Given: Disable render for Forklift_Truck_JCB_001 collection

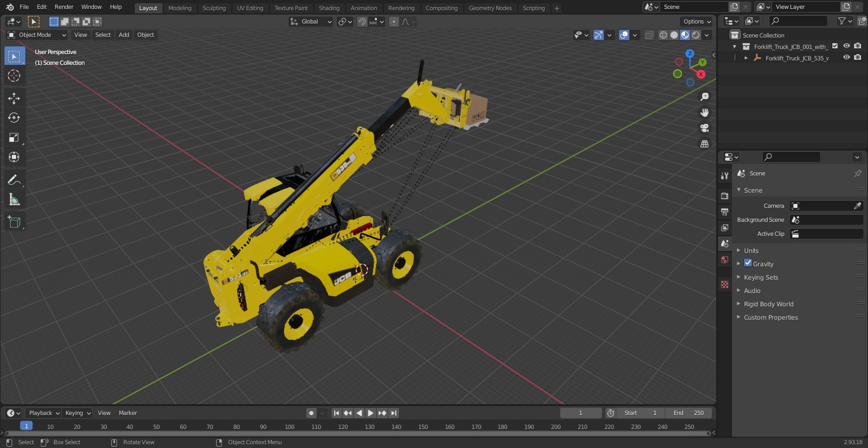Looking at the screenshot, I should pyautogui.click(x=858, y=46).
